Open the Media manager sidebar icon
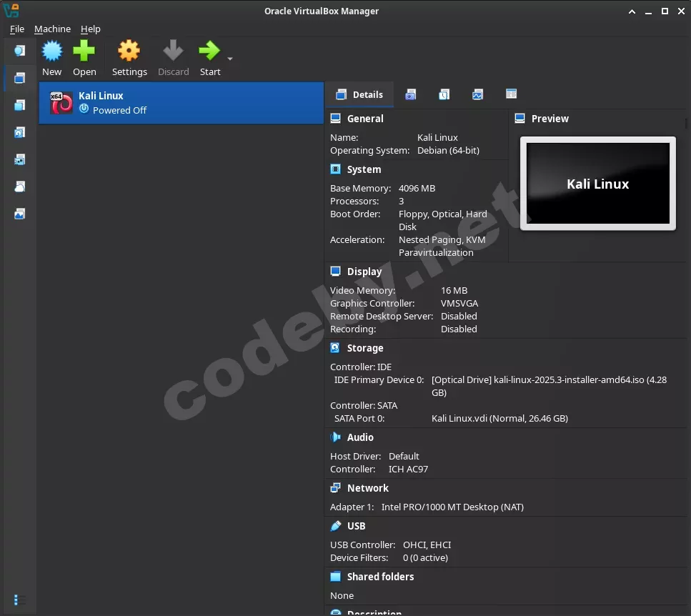The width and height of the screenshot is (691, 616). (19, 132)
